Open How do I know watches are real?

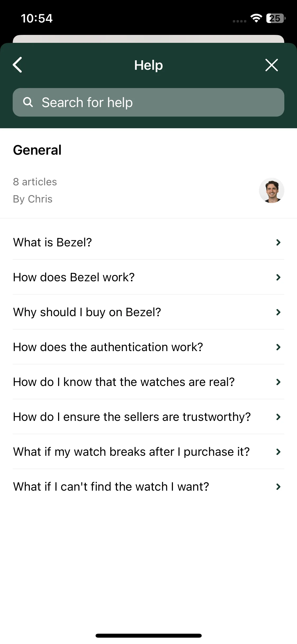pos(148,382)
